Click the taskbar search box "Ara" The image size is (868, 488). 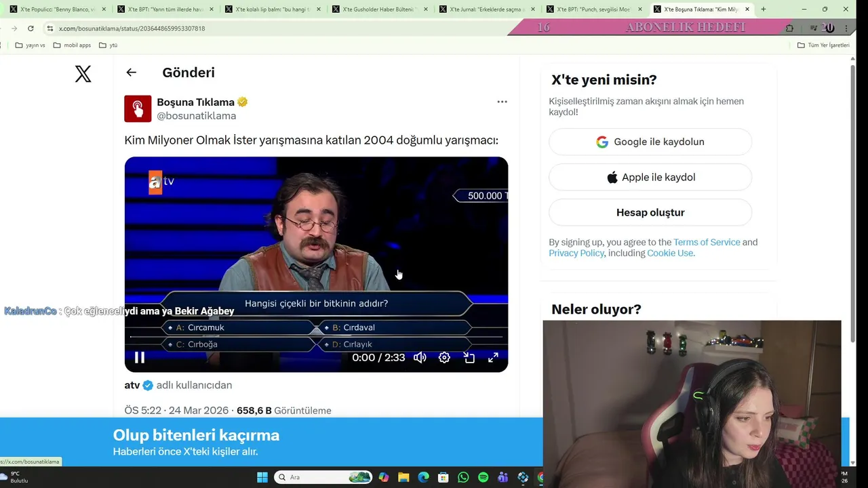pos(323,477)
